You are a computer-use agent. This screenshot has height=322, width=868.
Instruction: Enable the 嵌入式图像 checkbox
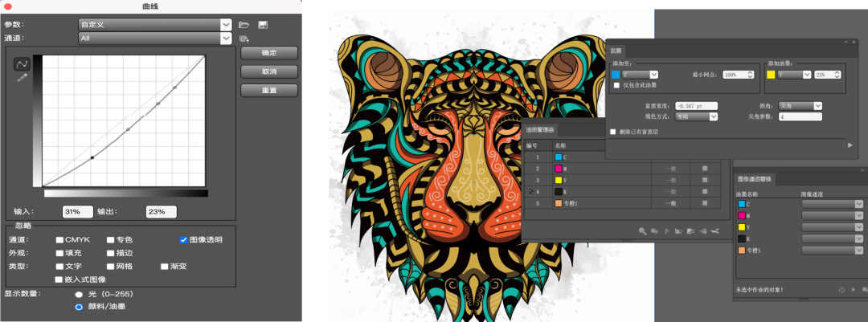click(x=59, y=279)
